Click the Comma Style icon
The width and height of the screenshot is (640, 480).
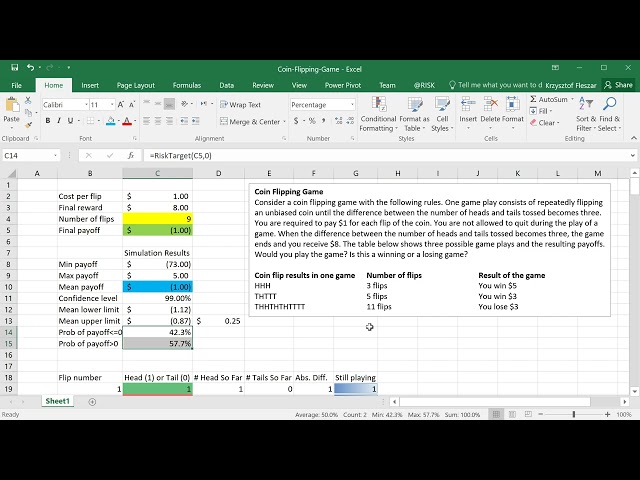[323, 121]
